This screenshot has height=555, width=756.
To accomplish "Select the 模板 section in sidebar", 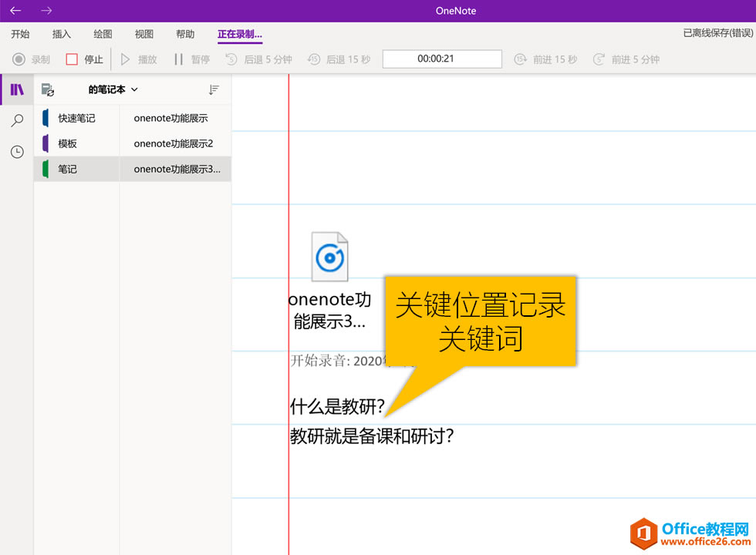I will 66,143.
